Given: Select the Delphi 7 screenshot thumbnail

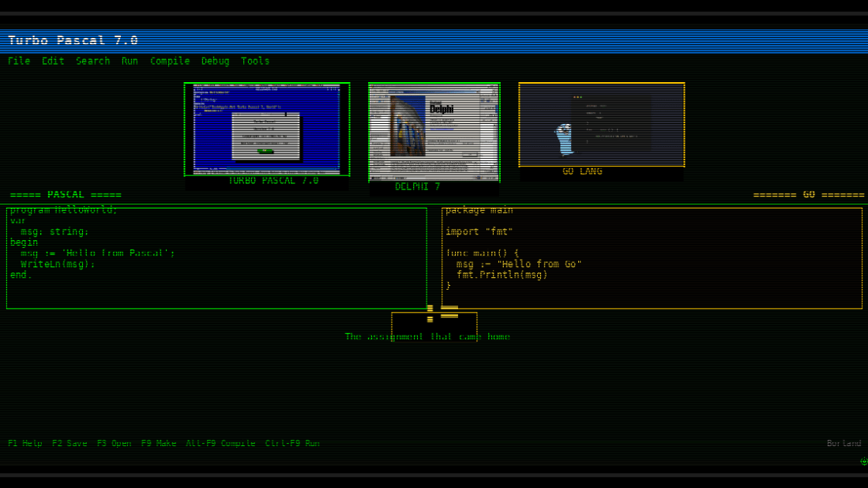Looking at the screenshot, I should pos(434,132).
